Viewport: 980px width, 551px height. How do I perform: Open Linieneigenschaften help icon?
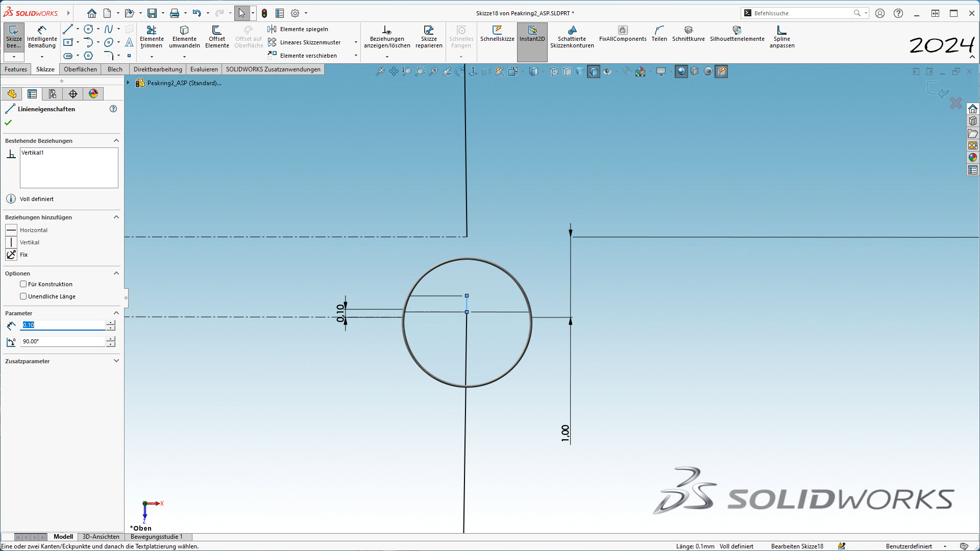pyautogui.click(x=113, y=109)
